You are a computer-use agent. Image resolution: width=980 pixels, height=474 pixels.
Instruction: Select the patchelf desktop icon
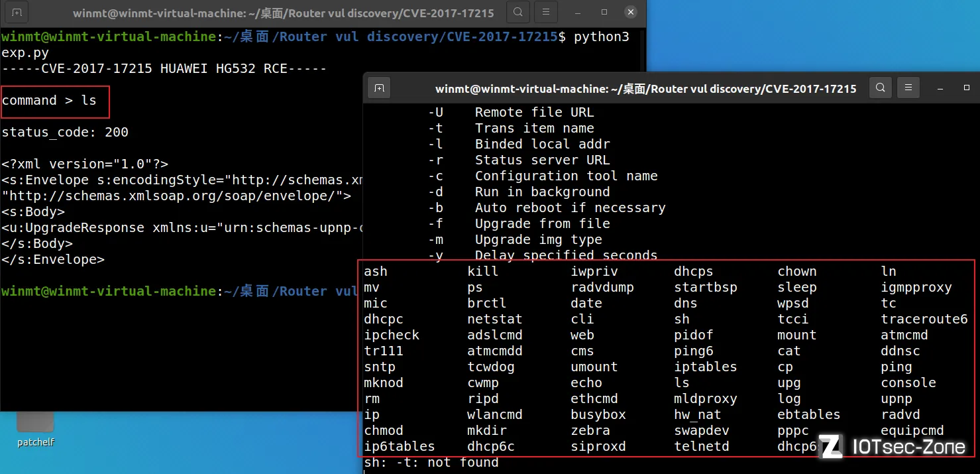point(36,428)
